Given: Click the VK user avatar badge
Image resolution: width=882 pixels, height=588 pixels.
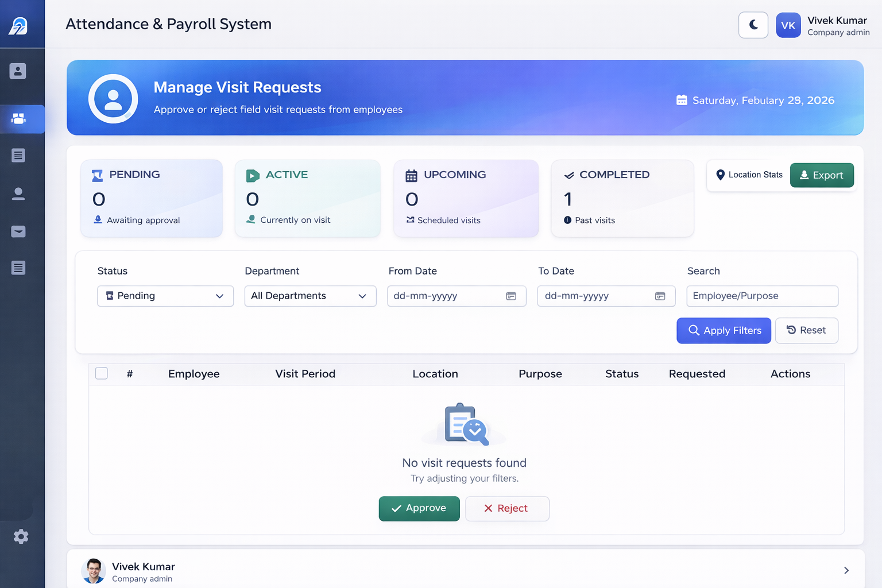Looking at the screenshot, I should coord(788,25).
